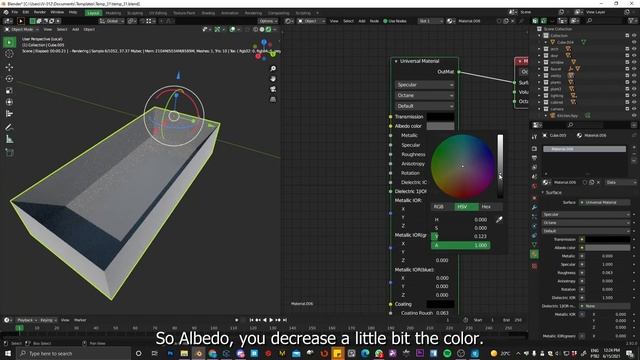Switch perspective/orthographic grid icon in viewport
Viewport: 640px width, 360px height.
(x=273, y=99)
